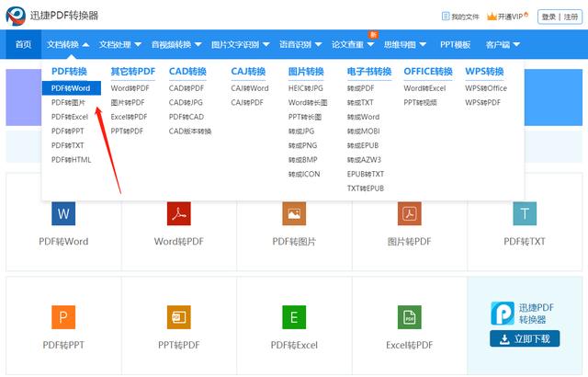Collapse the 文档转换 dropdown menu
This screenshot has height=377, width=588.
68,45
